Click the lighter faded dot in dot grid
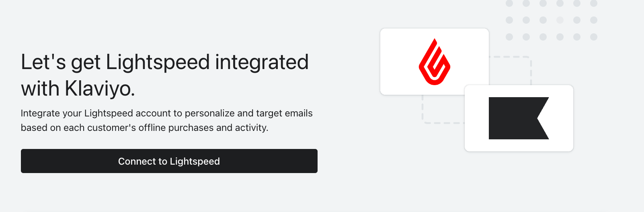This screenshot has width=644, height=212. pos(560,20)
